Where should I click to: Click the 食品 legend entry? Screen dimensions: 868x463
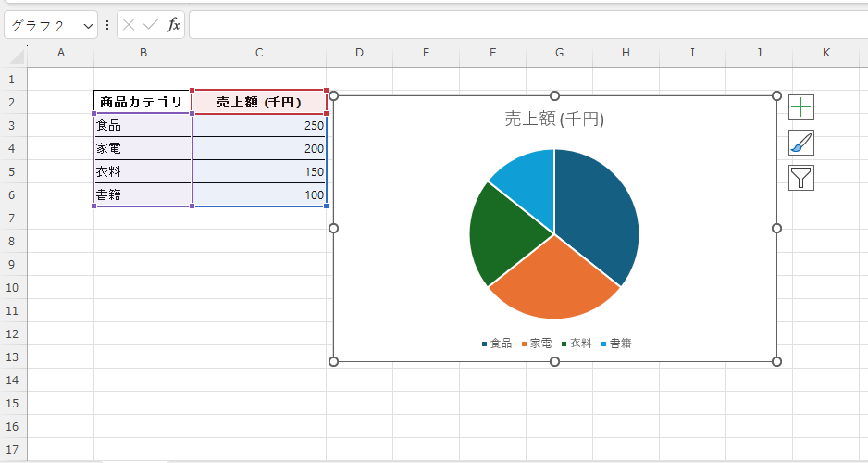coord(497,344)
